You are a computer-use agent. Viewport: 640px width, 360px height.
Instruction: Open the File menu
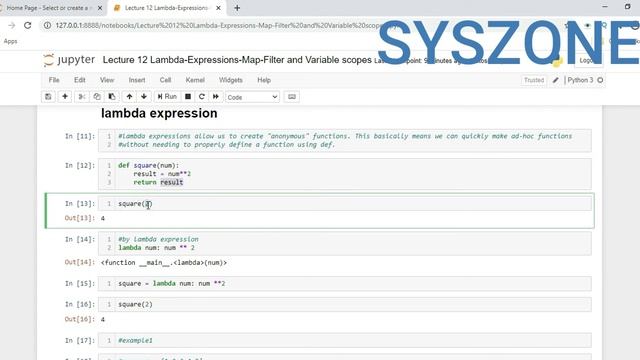coord(54,80)
